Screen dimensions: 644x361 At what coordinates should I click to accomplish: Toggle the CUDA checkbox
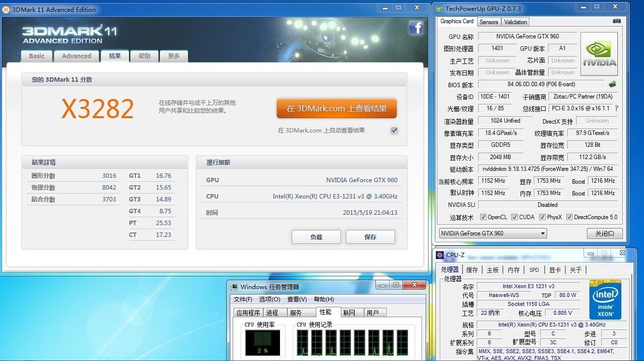coord(515,217)
